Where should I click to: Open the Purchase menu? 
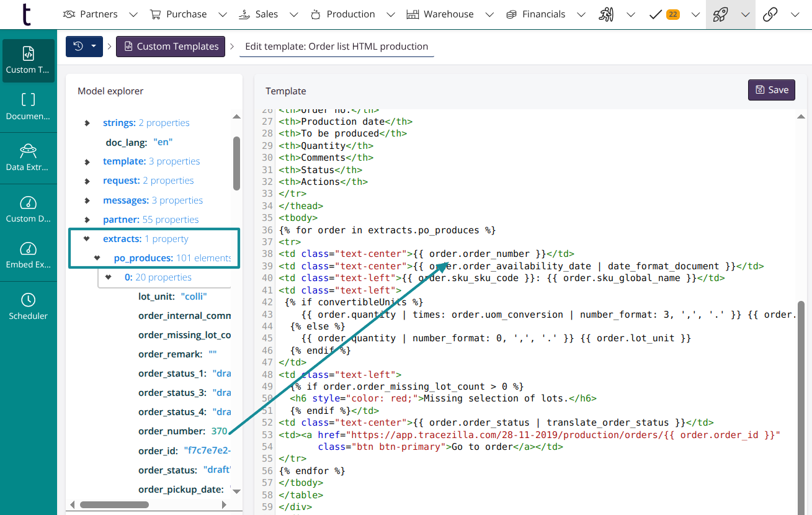[177, 14]
